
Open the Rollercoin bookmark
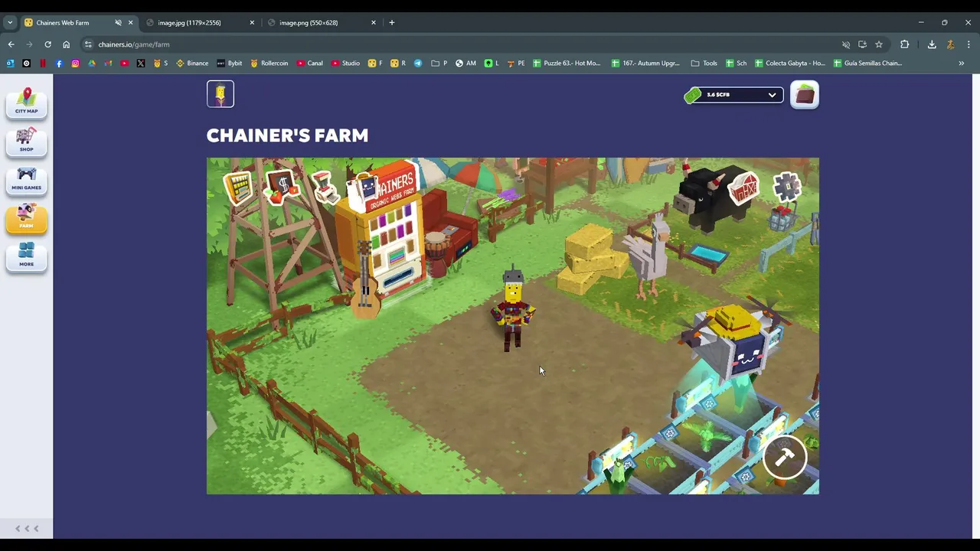point(269,63)
